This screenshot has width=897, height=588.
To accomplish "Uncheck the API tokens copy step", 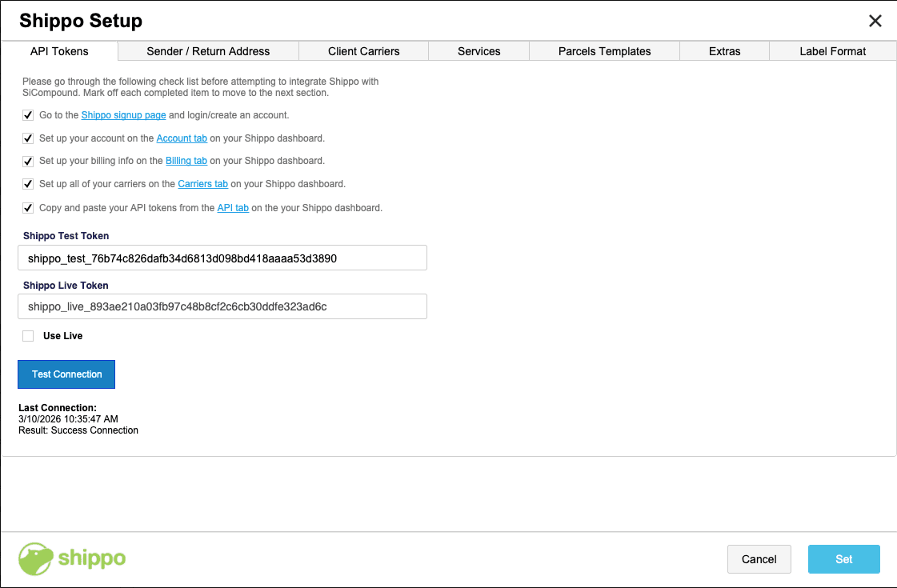I will click(x=28, y=208).
